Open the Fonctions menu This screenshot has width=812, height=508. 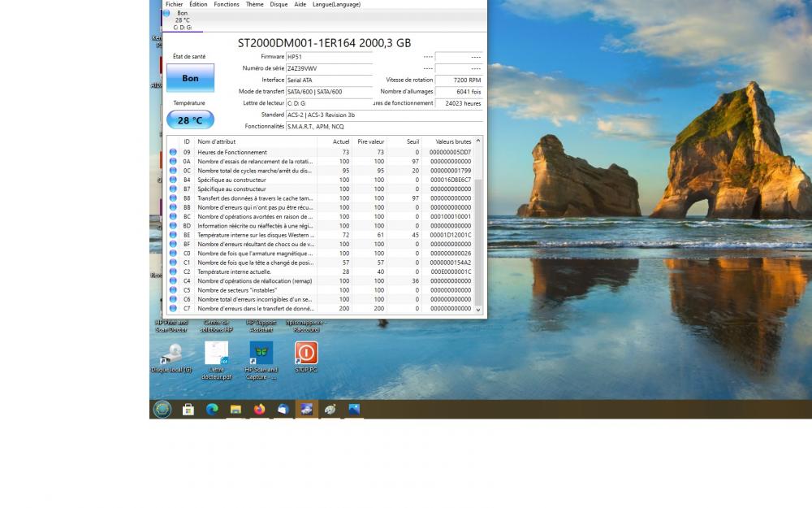227,4
